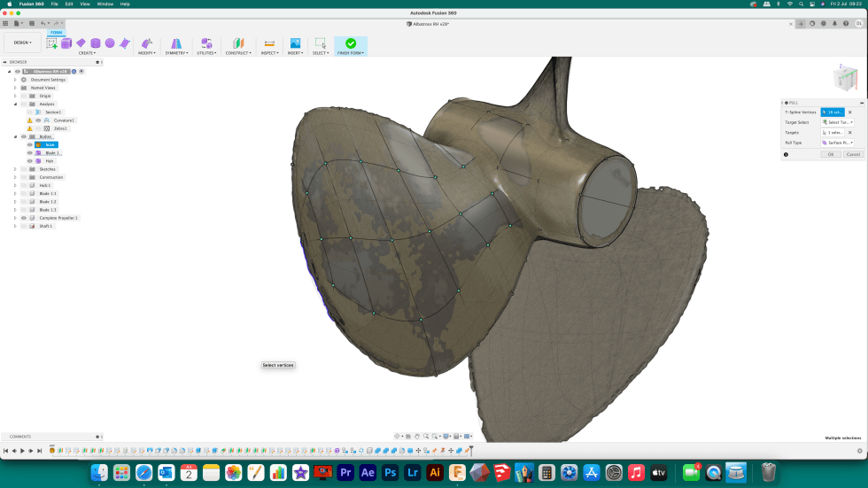Open Photoshop from the dock
Image resolution: width=868 pixels, height=488 pixels.
click(x=390, y=473)
